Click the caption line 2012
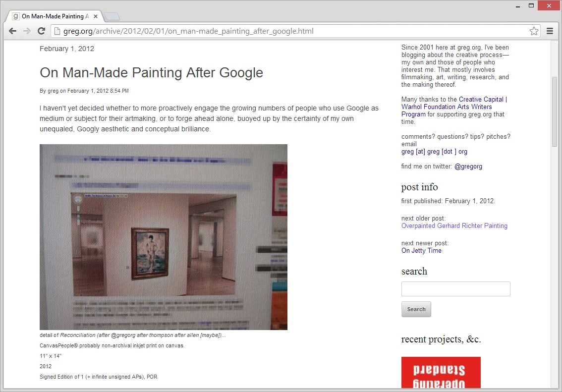 click(46, 367)
